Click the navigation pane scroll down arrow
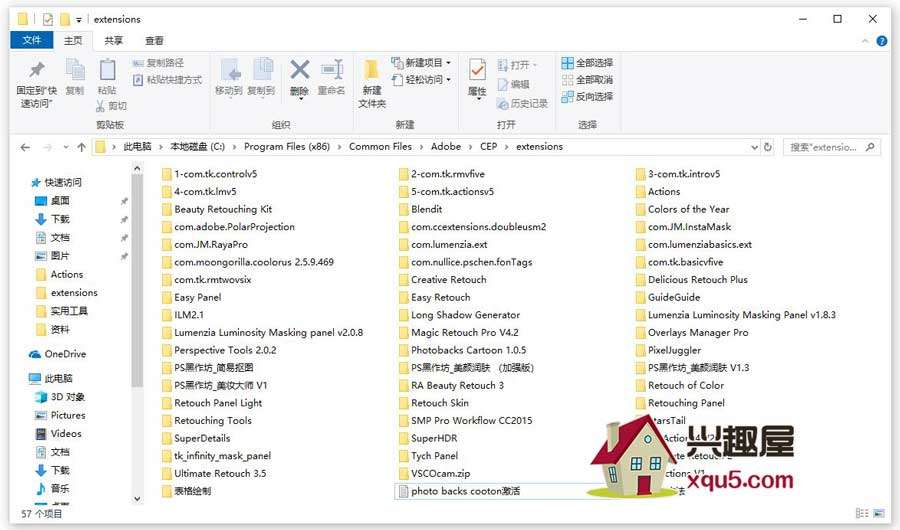This screenshot has width=900, height=530. coord(137,498)
